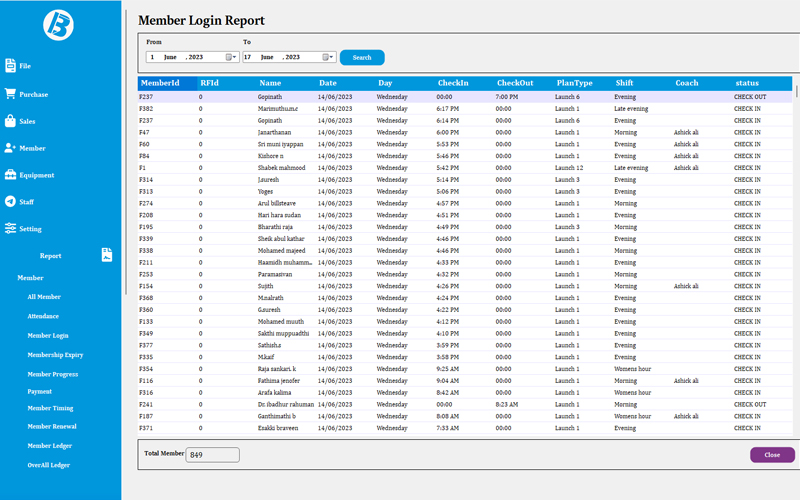Sort by RFId column header
The image size is (800, 500).
pos(227,83)
